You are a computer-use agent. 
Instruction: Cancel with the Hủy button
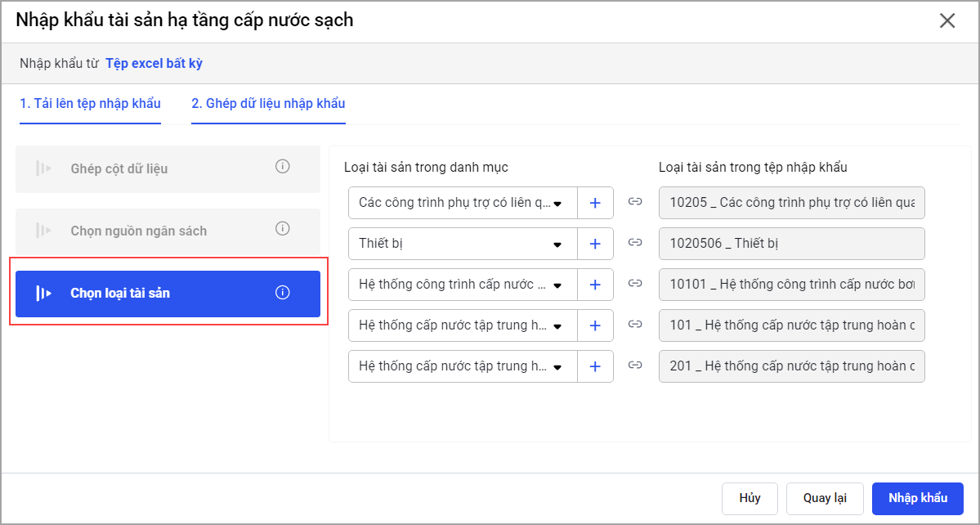(x=750, y=498)
